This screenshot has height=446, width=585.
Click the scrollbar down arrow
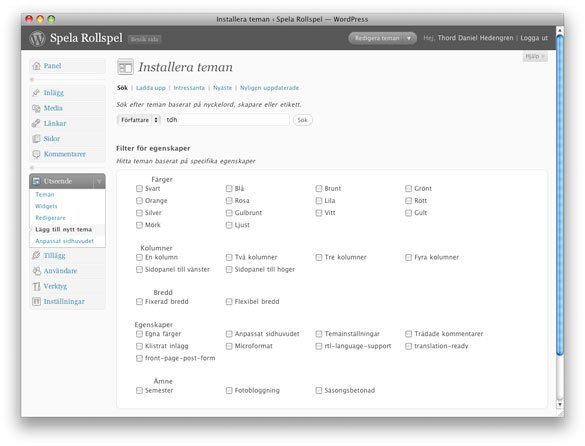tap(559, 404)
